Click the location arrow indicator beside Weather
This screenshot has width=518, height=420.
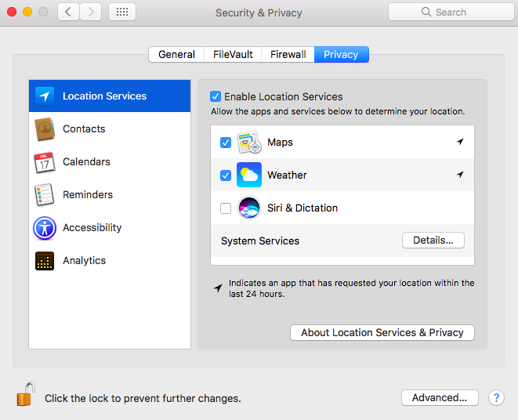click(x=460, y=175)
